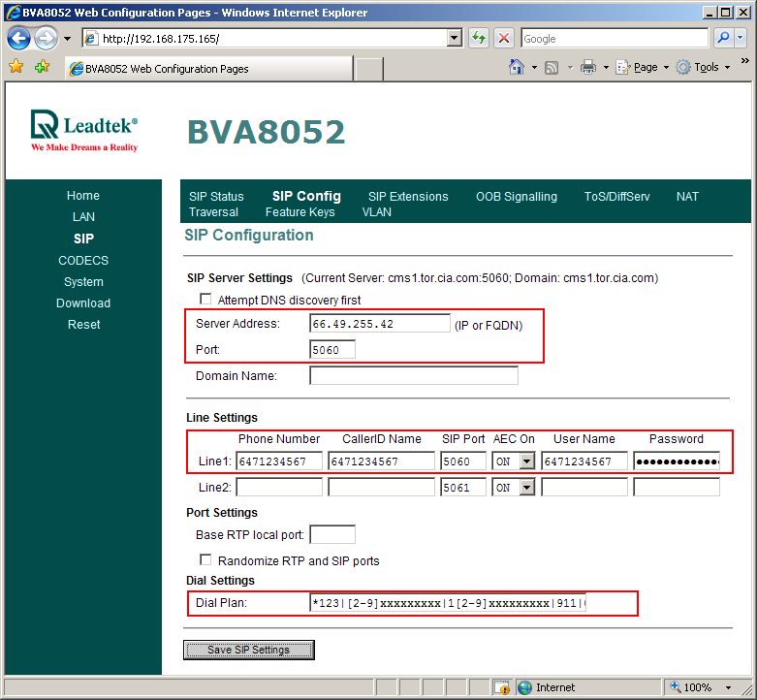Click the Home page icon
This screenshot has width=757, height=700.
pyautogui.click(x=516, y=67)
